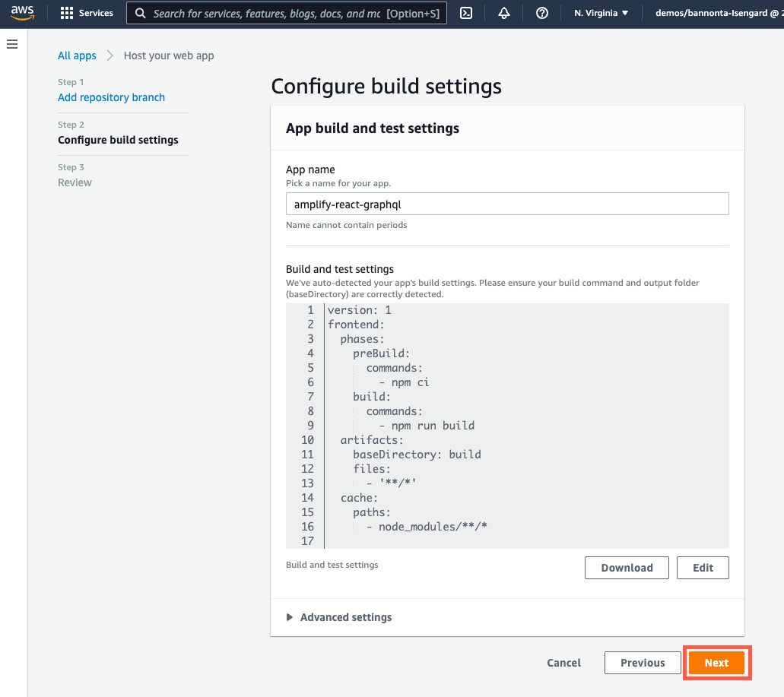Image resolution: width=784 pixels, height=697 pixels.
Task: Return to the Add repository branch step
Action: tap(111, 97)
